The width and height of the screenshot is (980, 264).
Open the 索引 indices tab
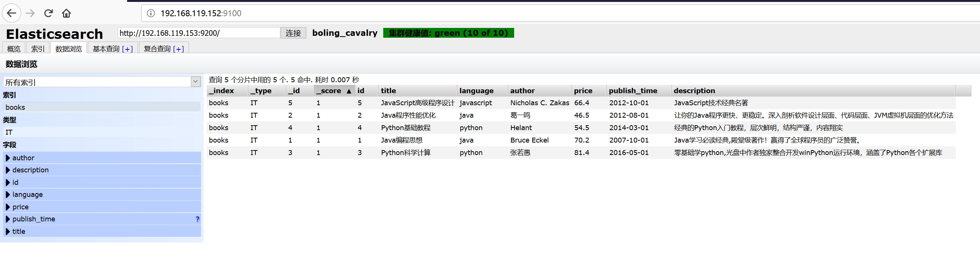pos(38,48)
